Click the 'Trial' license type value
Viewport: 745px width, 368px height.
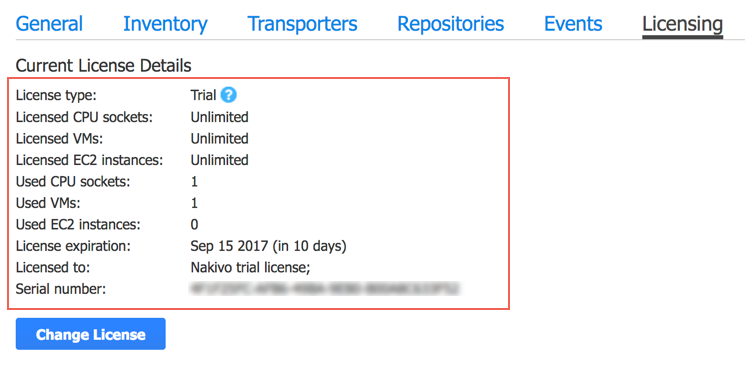point(203,95)
